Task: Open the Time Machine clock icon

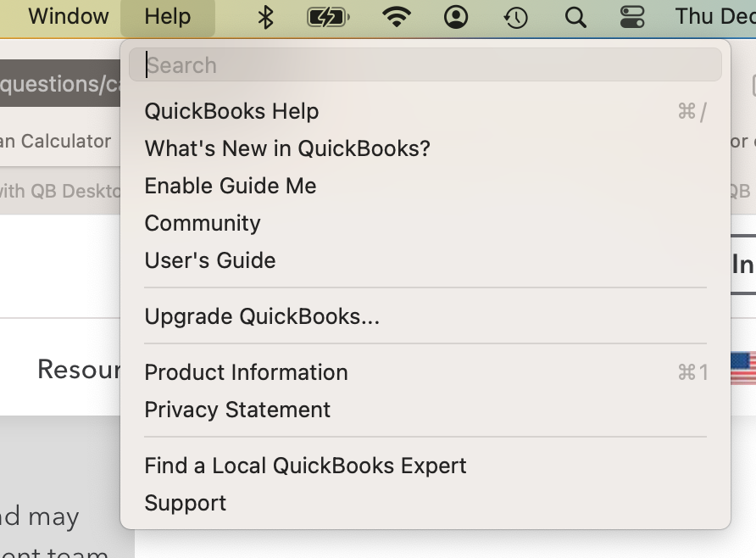Action: [x=514, y=16]
